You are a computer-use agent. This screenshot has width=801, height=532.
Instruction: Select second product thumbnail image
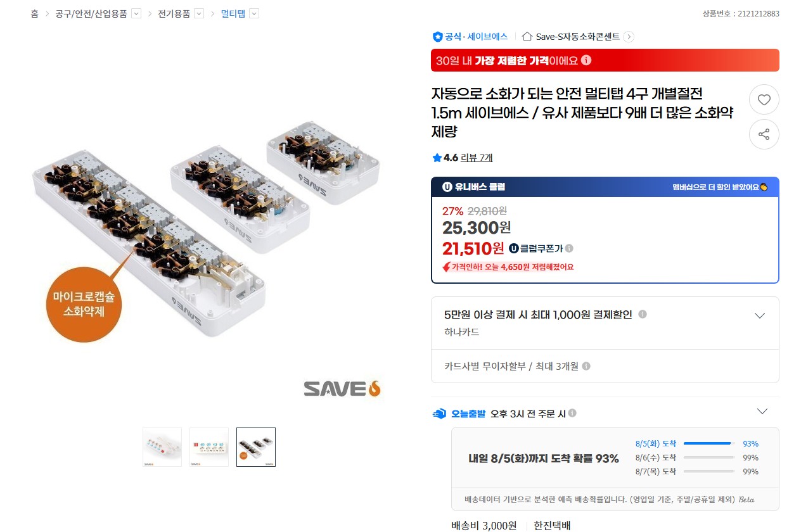pos(209,447)
